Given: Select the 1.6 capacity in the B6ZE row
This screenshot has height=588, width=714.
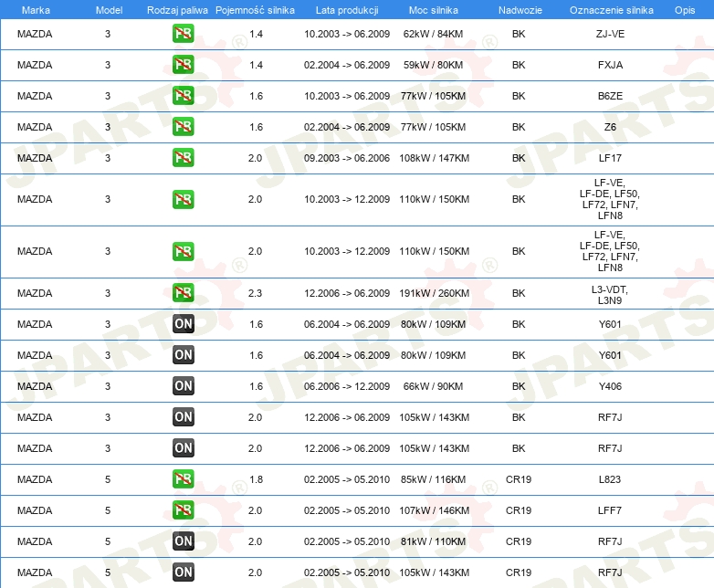Looking at the screenshot, I should click(256, 96).
